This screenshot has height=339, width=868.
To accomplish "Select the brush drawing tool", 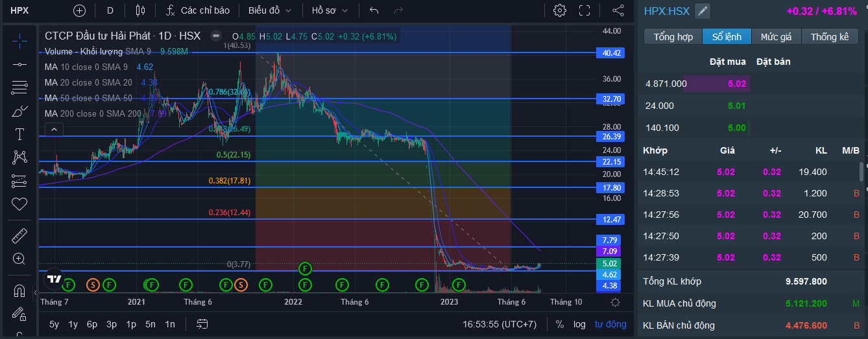I will [x=19, y=111].
